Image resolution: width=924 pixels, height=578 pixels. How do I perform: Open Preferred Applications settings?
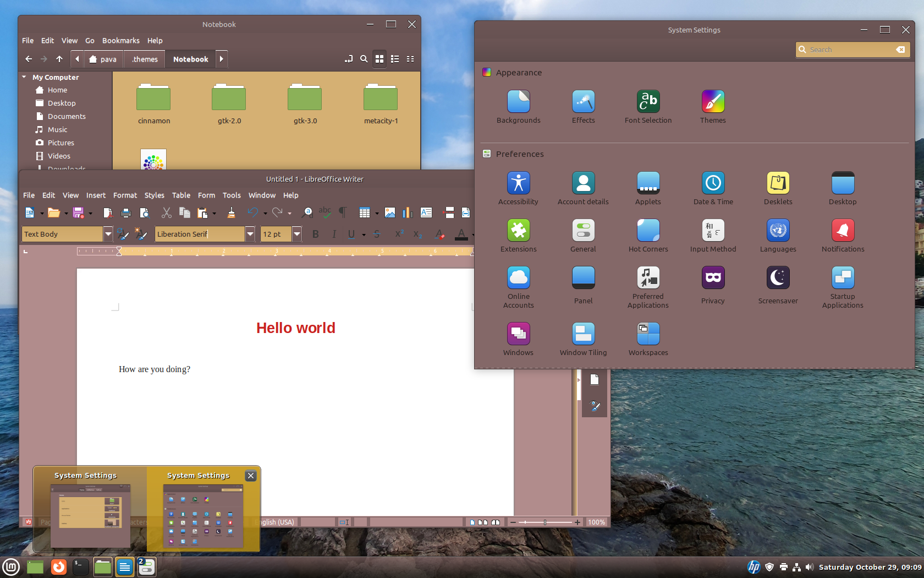pyautogui.click(x=648, y=287)
